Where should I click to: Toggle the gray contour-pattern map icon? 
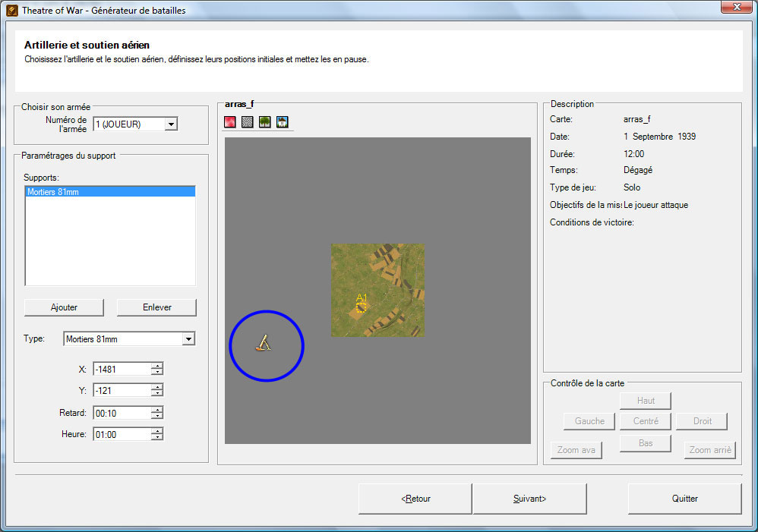tap(248, 122)
